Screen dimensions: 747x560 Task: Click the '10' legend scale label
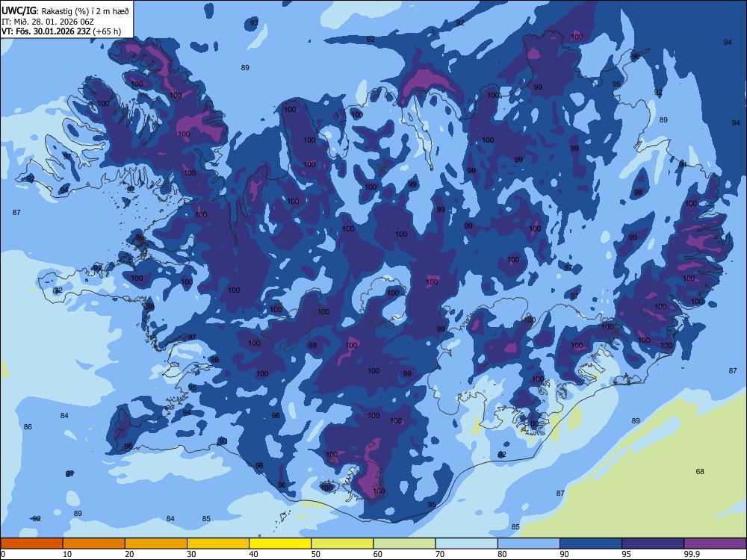tap(67, 554)
